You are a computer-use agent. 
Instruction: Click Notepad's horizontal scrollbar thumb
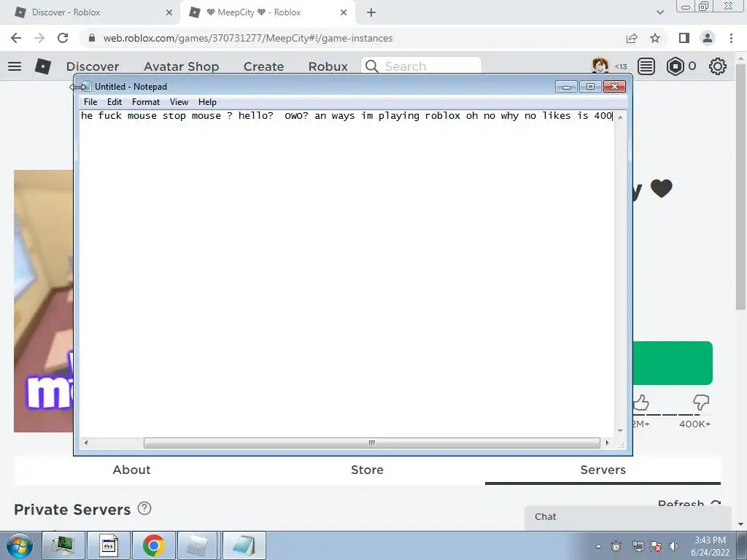pos(371,443)
